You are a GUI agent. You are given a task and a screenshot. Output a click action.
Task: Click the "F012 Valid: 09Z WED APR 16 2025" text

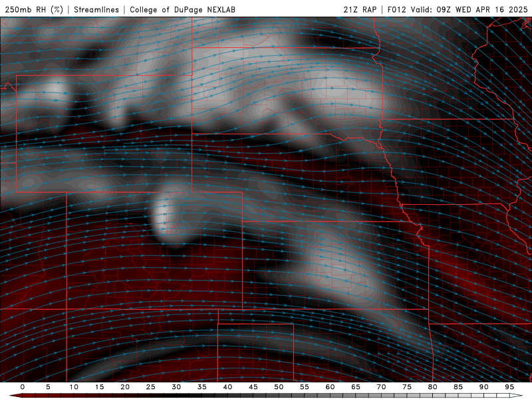pos(458,9)
